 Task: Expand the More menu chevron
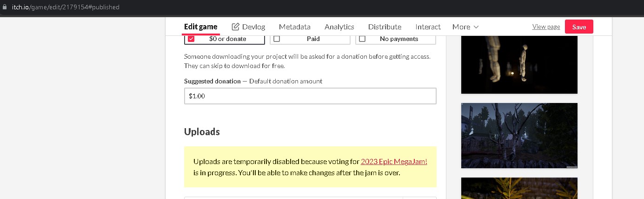(x=476, y=27)
